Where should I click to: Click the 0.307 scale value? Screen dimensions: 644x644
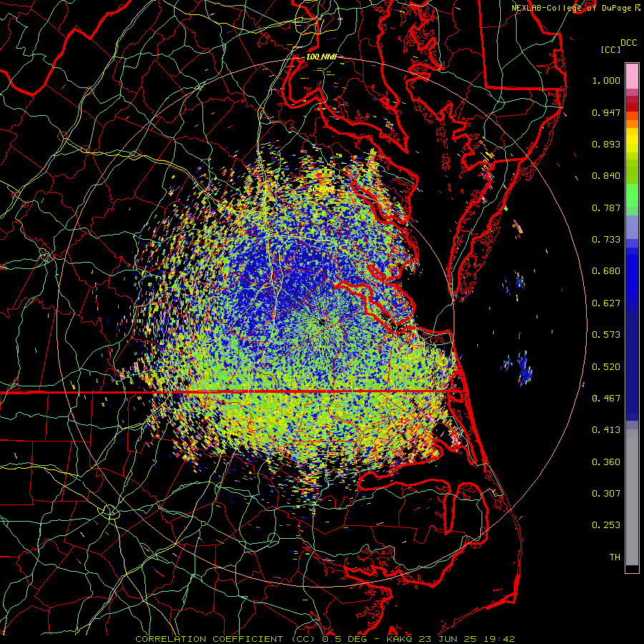point(606,494)
